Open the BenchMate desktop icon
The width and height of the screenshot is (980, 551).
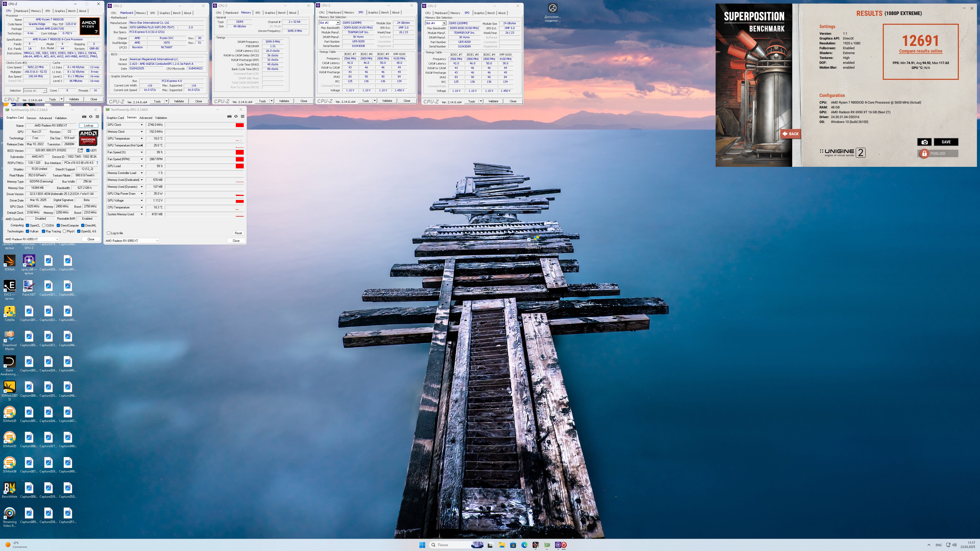click(9, 490)
